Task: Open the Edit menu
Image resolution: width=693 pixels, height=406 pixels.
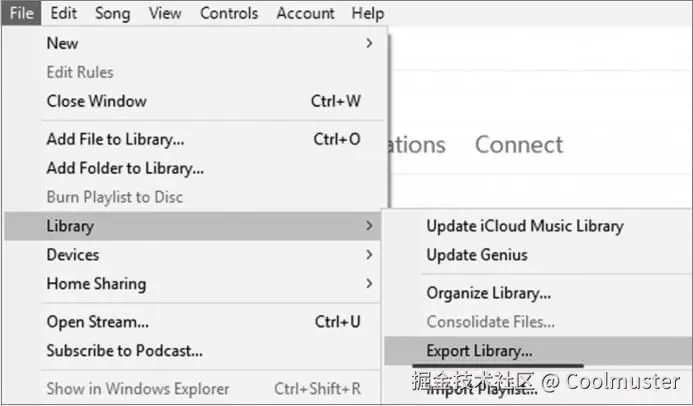Action: click(64, 13)
